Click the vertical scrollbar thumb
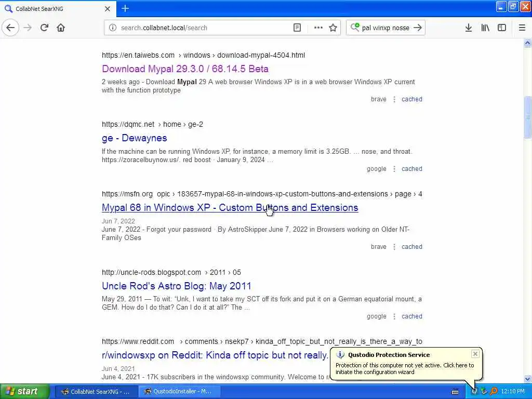Viewport: 532px width, 399px height. 528,117
